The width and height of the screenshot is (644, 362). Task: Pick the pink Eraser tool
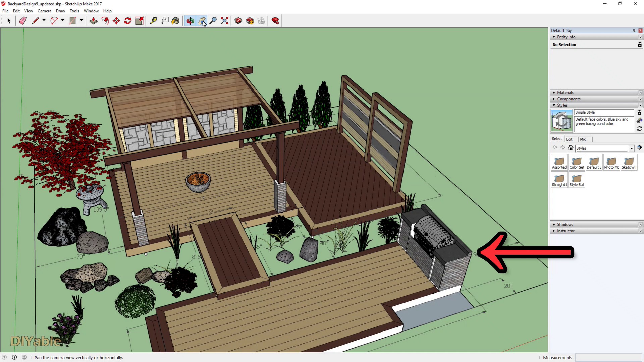click(x=23, y=21)
